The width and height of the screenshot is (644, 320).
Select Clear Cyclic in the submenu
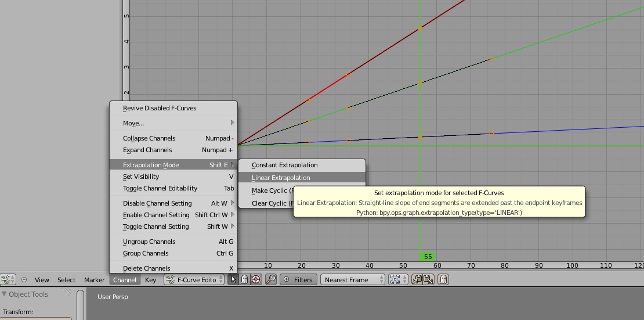[x=266, y=203]
